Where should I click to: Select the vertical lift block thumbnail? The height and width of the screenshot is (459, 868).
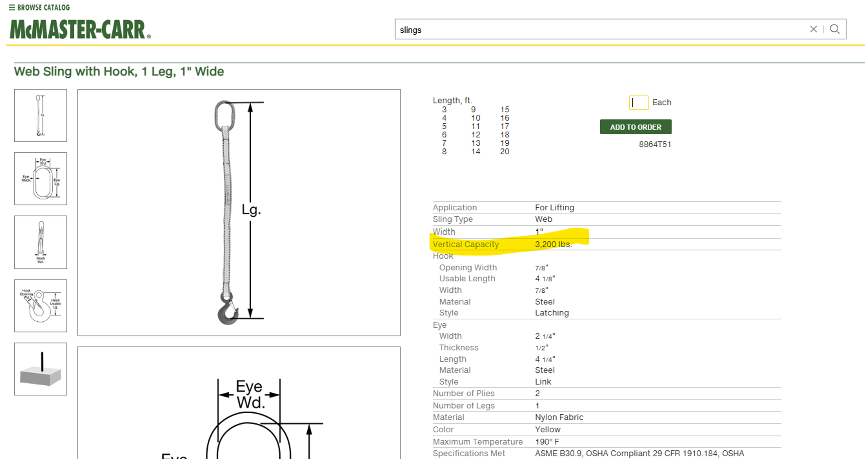click(41, 369)
